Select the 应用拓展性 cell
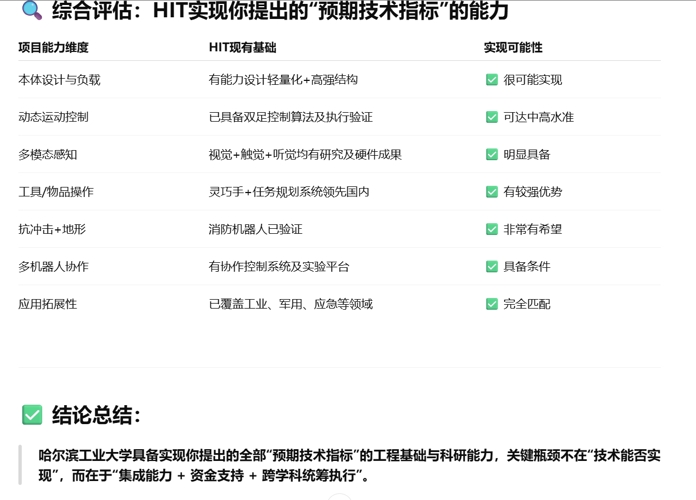 coord(47,304)
